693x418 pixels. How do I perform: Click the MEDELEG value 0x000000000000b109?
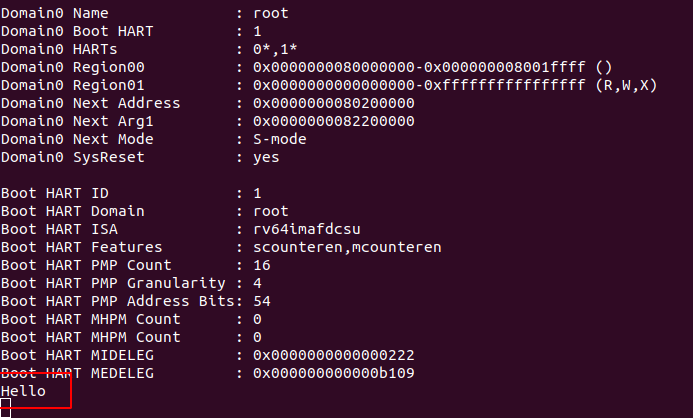click(334, 373)
